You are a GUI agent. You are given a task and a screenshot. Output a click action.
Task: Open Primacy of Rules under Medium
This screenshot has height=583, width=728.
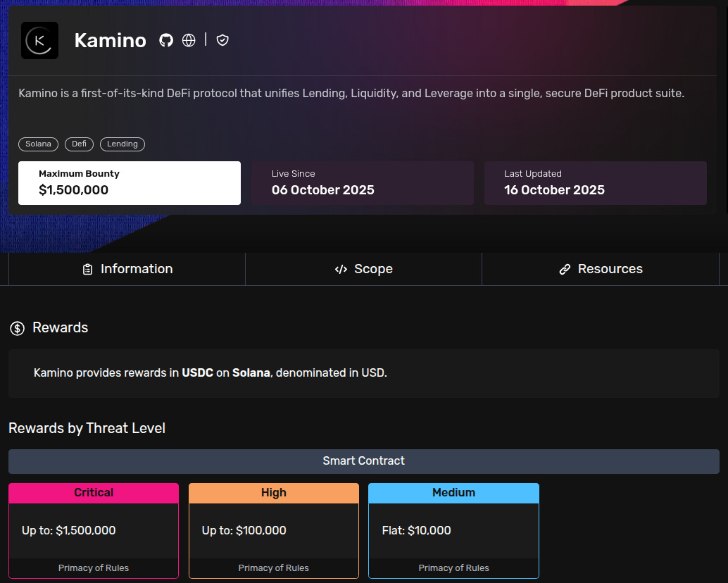pos(453,568)
